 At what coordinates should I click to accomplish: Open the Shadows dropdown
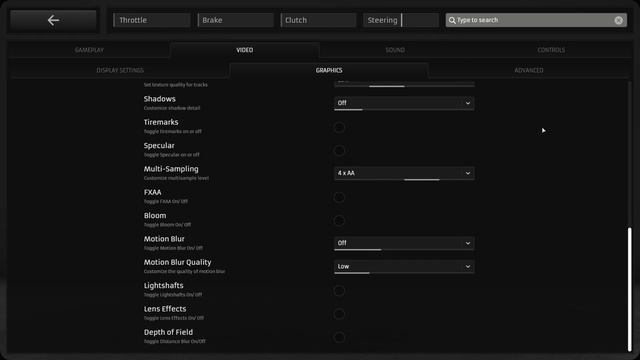(x=404, y=103)
